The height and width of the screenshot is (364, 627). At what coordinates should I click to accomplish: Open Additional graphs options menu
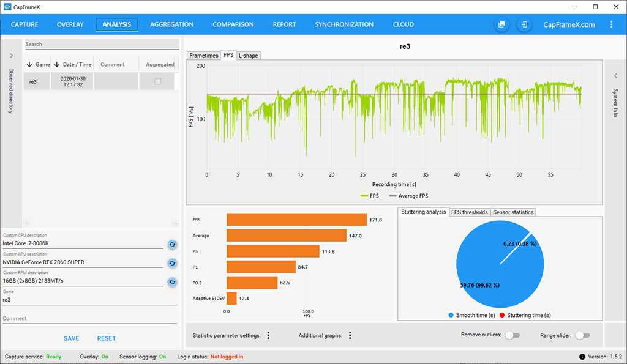pos(350,335)
